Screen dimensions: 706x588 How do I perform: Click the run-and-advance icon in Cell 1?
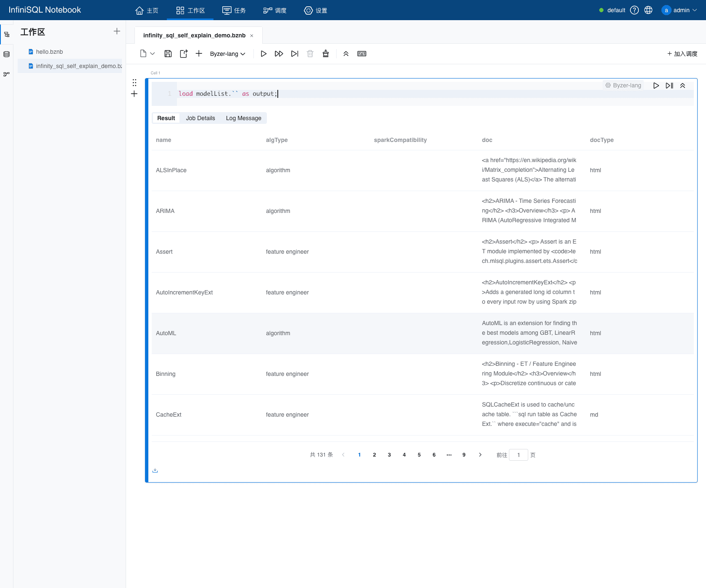[669, 86]
